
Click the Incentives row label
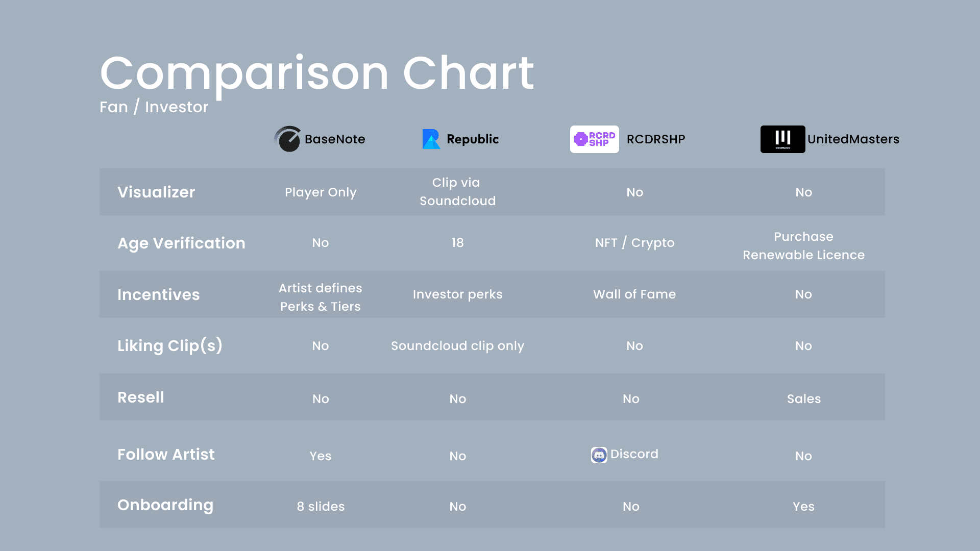pyautogui.click(x=158, y=294)
